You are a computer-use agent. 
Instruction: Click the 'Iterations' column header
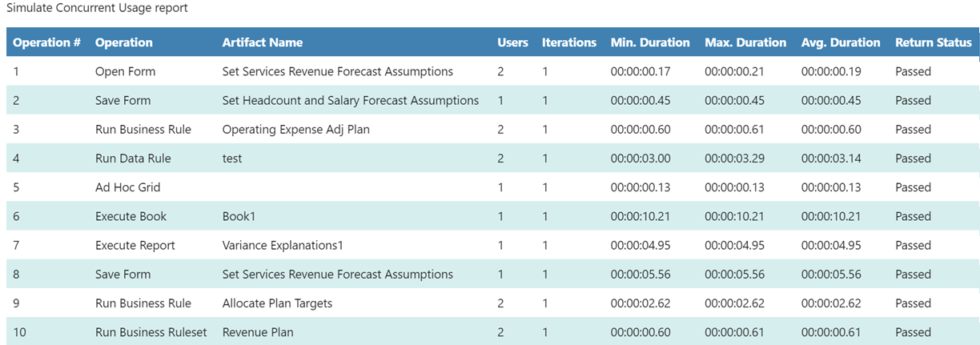click(x=568, y=42)
